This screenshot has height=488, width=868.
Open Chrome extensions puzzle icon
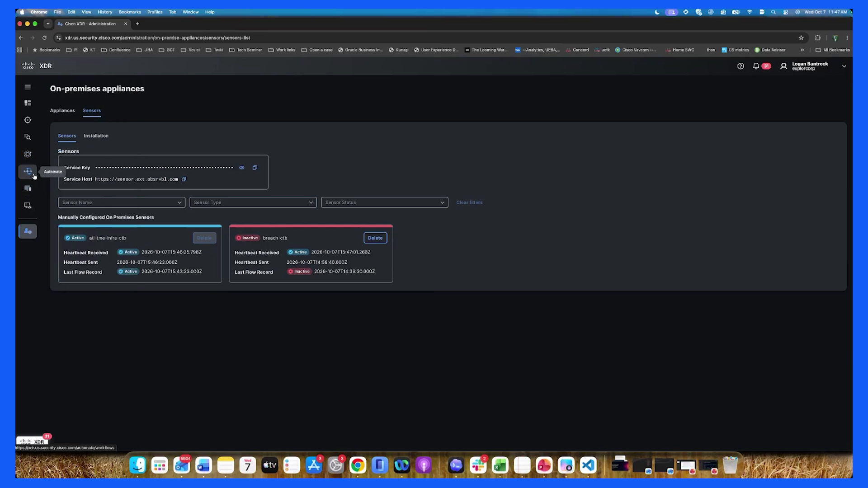817,38
